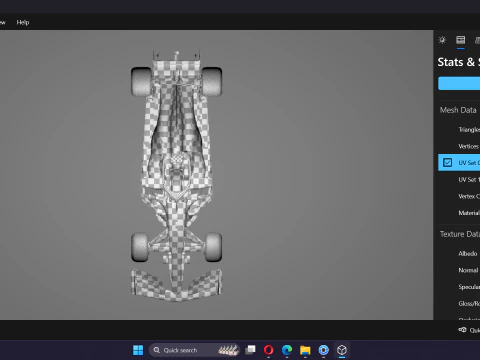Click the Quick search taskbar field
The width and height of the screenshot is (480, 360).
(x=194, y=350)
